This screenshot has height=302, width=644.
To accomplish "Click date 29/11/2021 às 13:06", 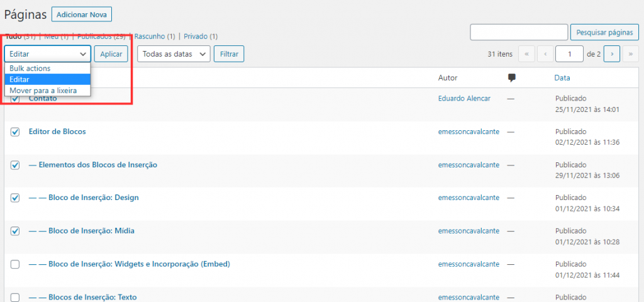I will click(587, 176).
